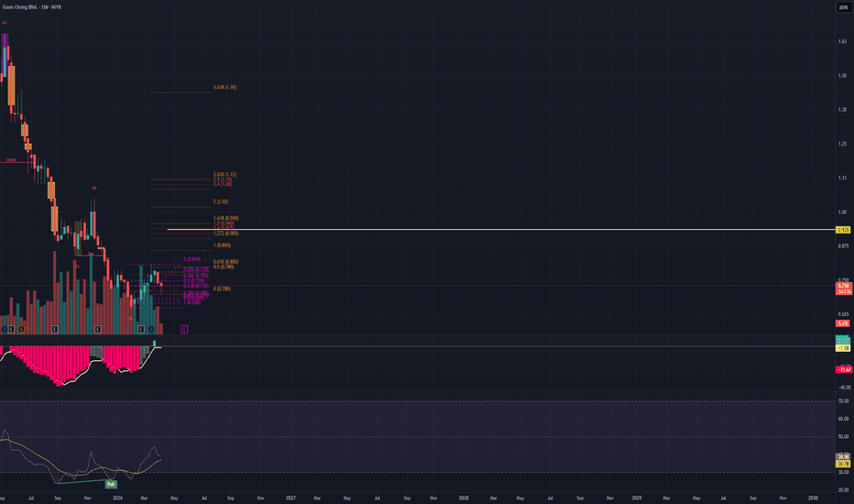Click the 2027 label on time axis
This screenshot has height=504, width=854.
pos(290,498)
